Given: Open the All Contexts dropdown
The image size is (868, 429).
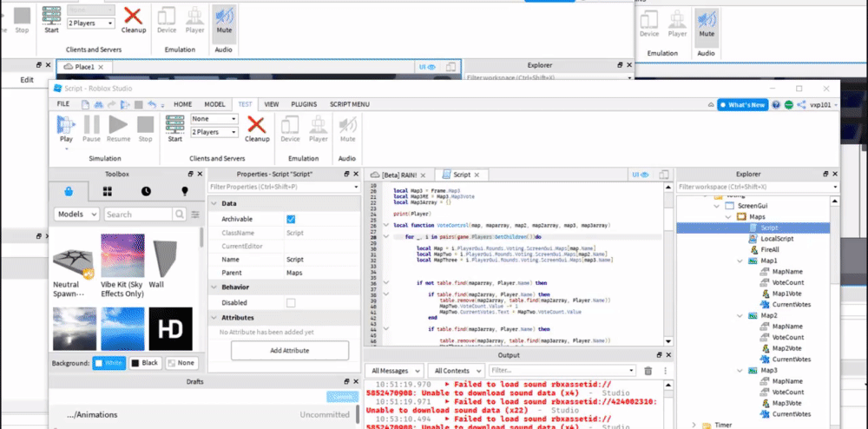Looking at the screenshot, I should (x=457, y=370).
